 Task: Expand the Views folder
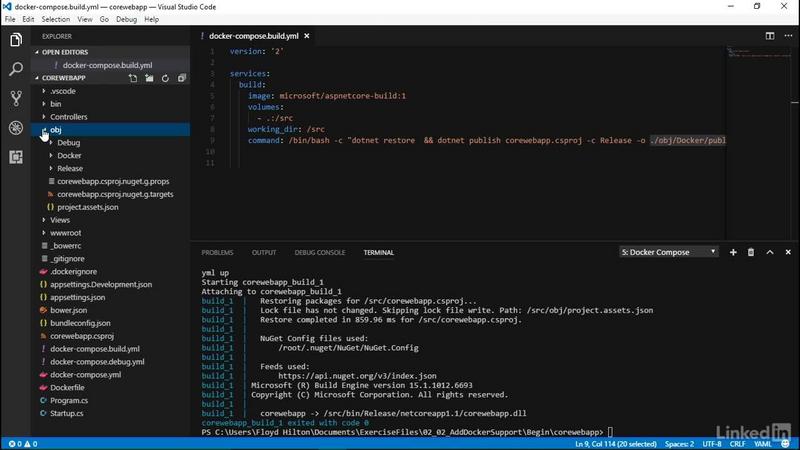point(60,220)
